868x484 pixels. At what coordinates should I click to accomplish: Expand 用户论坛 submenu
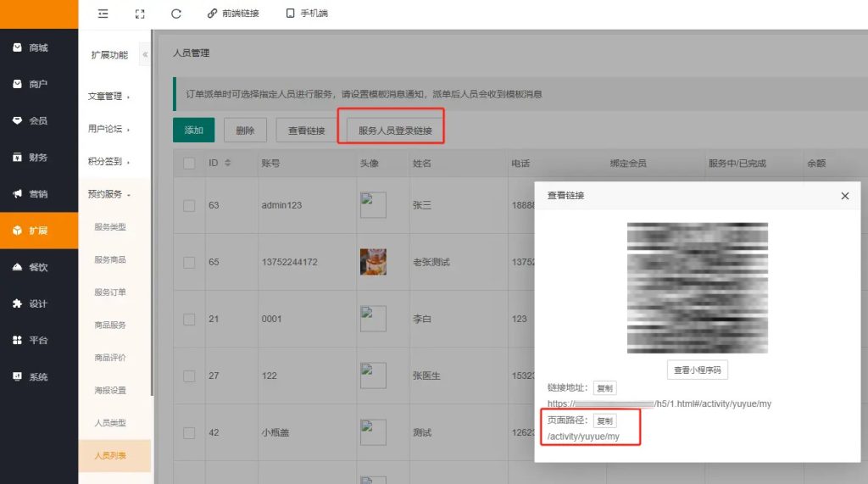click(x=108, y=129)
